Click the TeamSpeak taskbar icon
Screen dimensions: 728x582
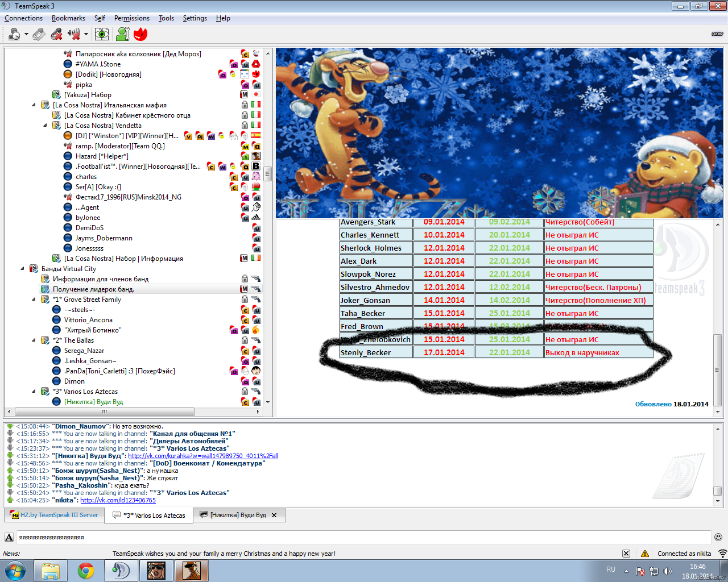121,570
